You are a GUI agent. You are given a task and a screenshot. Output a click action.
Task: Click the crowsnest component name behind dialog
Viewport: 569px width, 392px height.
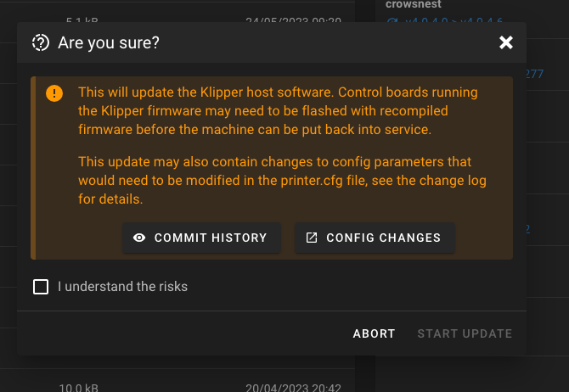[414, 4]
